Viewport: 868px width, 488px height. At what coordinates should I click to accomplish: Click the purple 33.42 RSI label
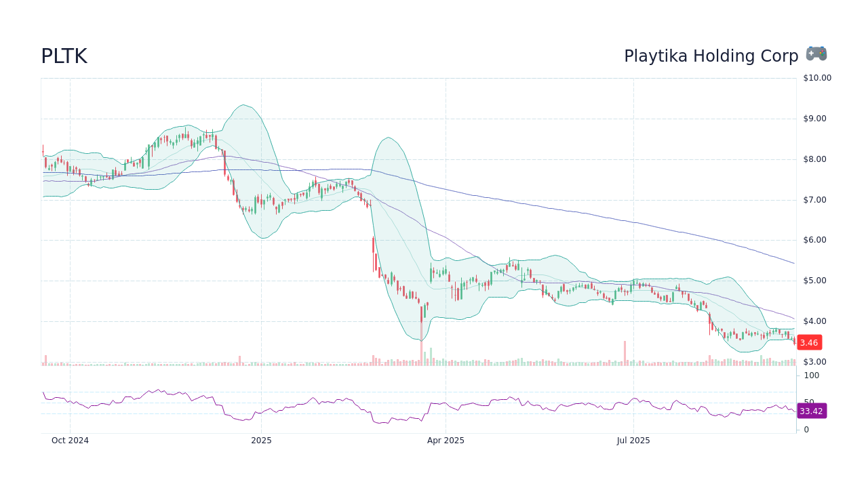click(x=811, y=411)
